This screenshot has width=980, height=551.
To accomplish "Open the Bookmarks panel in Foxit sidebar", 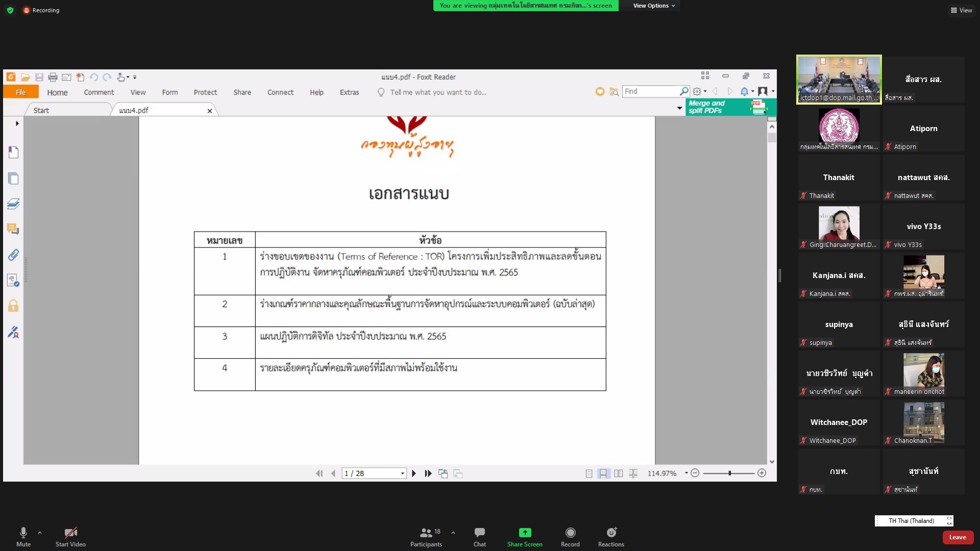I will pyautogui.click(x=13, y=152).
